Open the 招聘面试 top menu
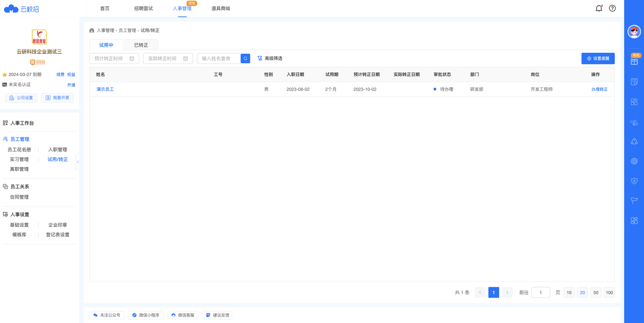The height and width of the screenshot is (323, 644). click(144, 8)
